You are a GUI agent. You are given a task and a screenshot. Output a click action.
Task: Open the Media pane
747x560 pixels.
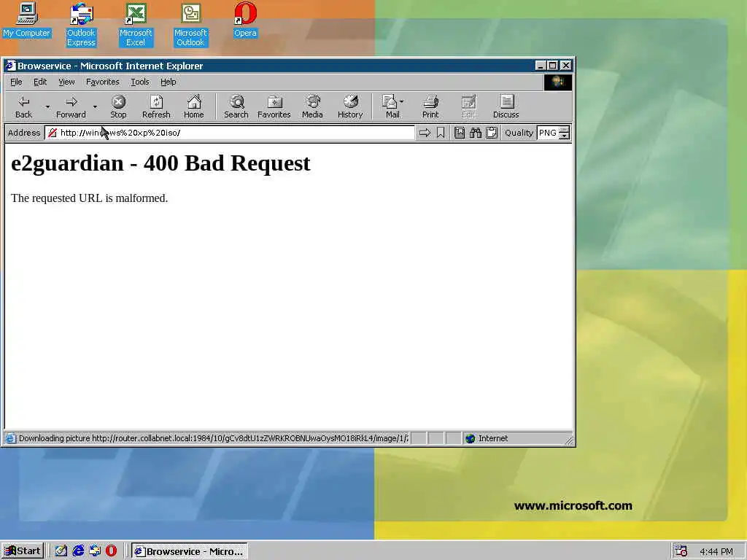(x=312, y=106)
